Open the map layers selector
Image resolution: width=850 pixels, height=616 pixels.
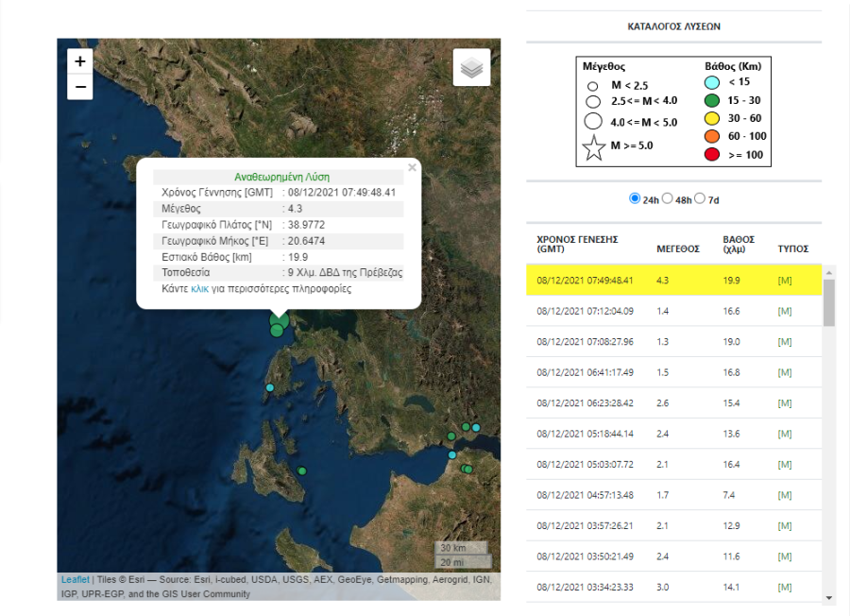click(x=471, y=67)
